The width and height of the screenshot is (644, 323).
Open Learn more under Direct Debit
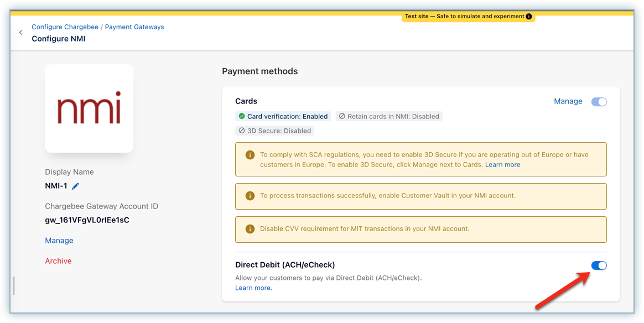pos(253,288)
